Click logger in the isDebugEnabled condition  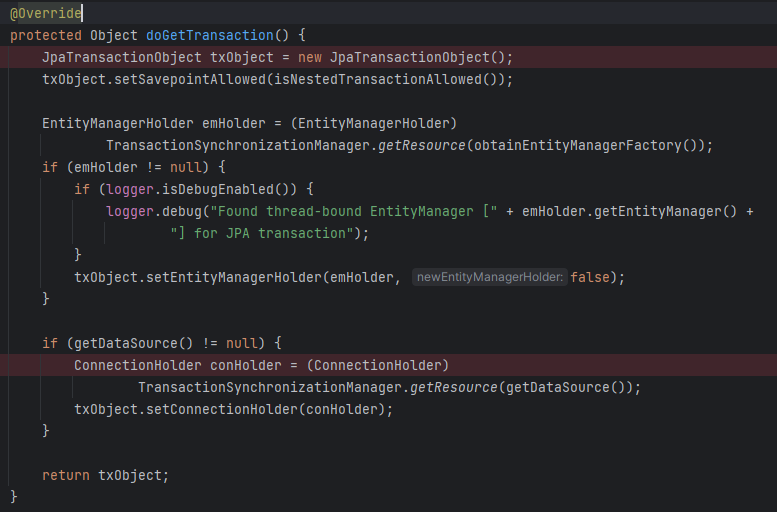(x=130, y=189)
